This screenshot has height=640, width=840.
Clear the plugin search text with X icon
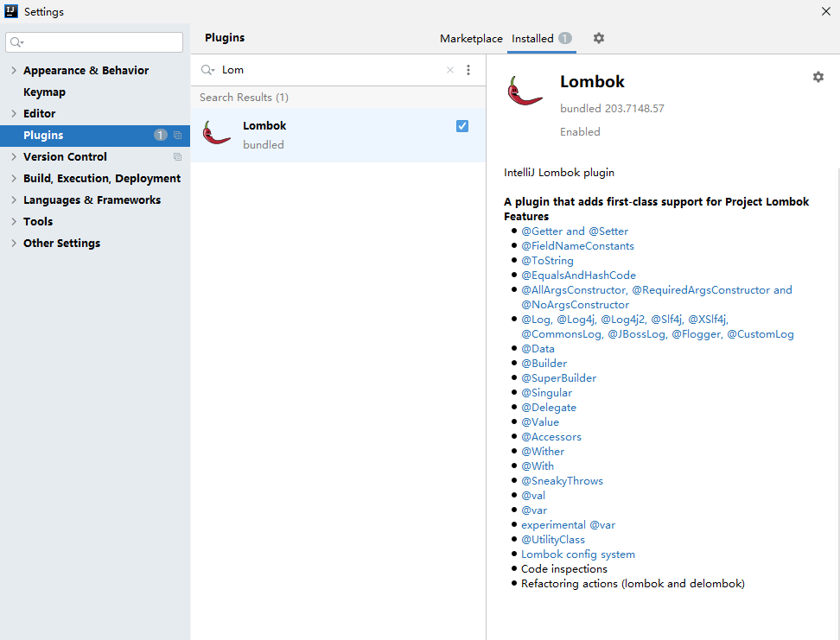450,70
